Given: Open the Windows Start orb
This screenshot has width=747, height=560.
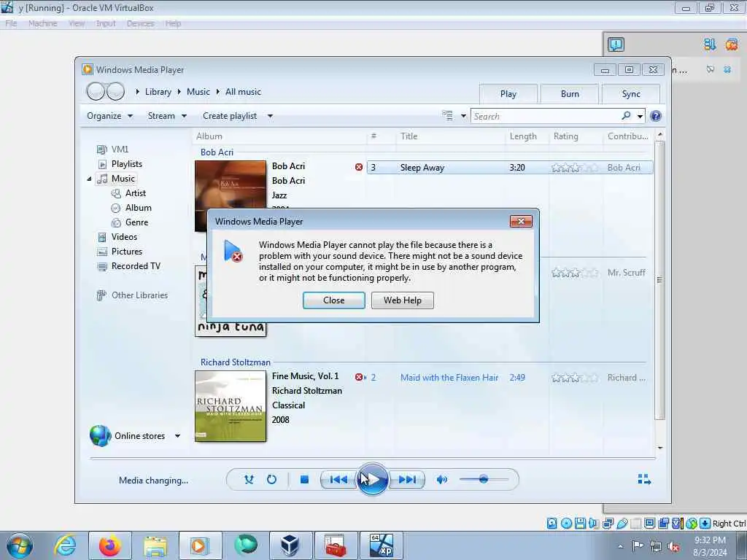Looking at the screenshot, I should pyautogui.click(x=20, y=545).
